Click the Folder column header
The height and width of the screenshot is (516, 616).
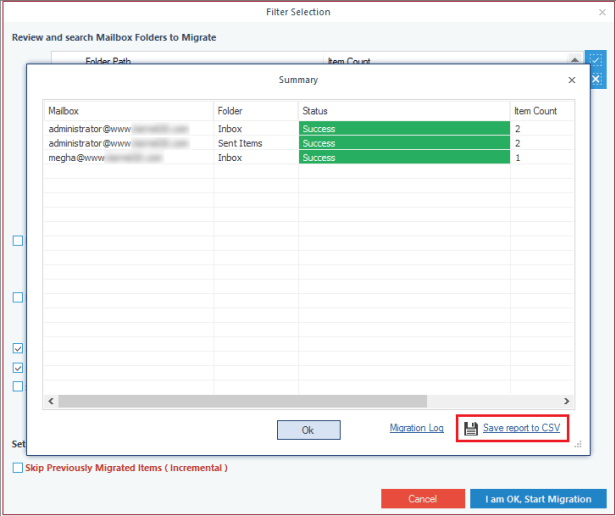255,110
